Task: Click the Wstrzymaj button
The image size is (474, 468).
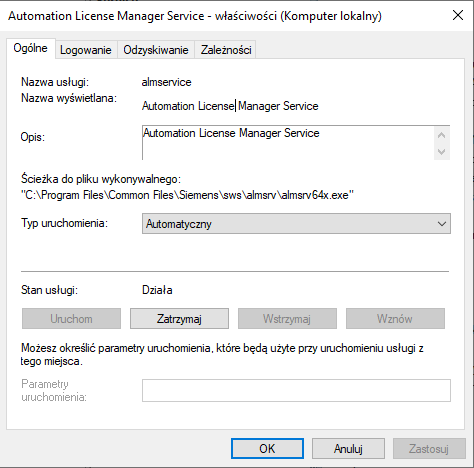Action: (x=287, y=319)
